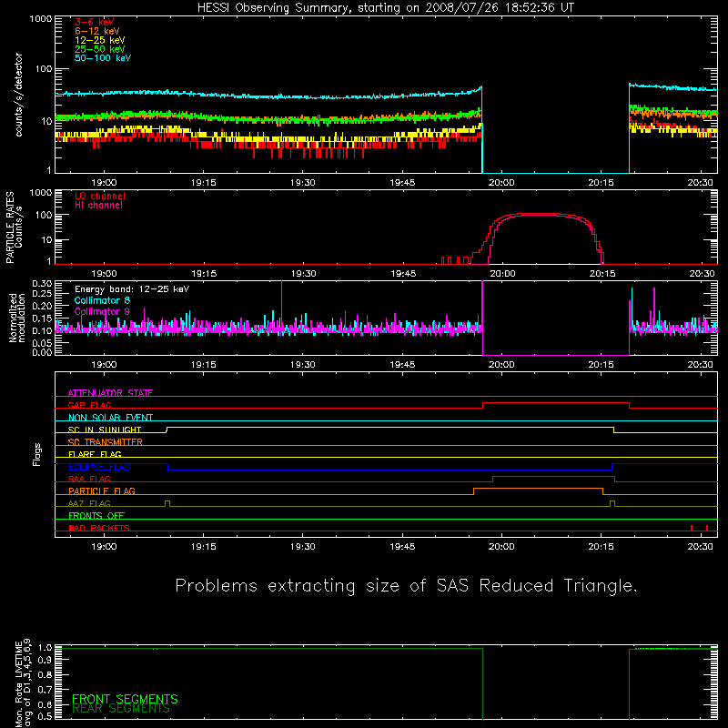Screen dimensions: 728x728
Task: Click the green FRONTS_OFF label
Action: click(x=96, y=515)
